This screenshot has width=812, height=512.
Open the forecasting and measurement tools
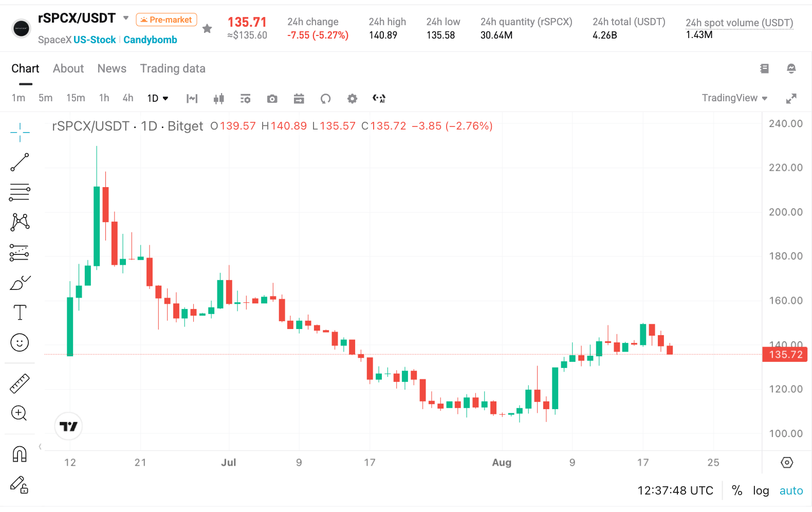[x=20, y=252]
